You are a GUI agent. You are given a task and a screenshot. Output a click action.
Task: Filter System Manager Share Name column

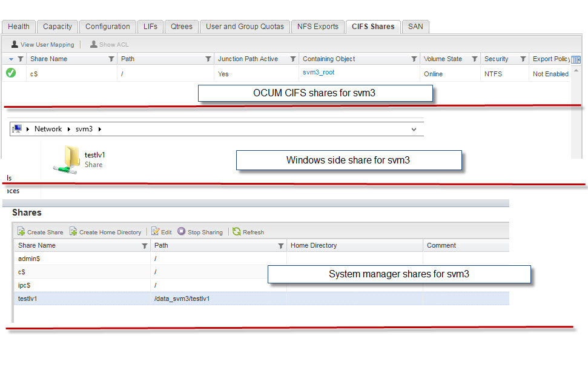coord(144,246)
